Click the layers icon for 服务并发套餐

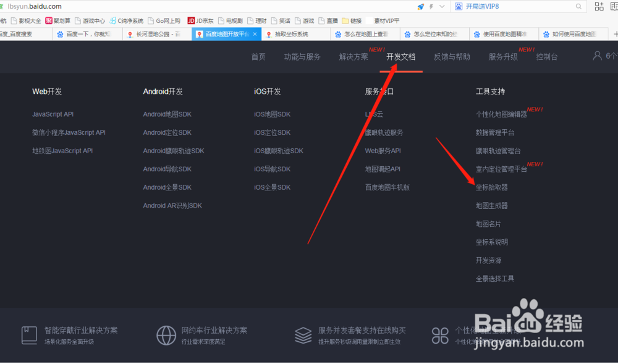303,335
